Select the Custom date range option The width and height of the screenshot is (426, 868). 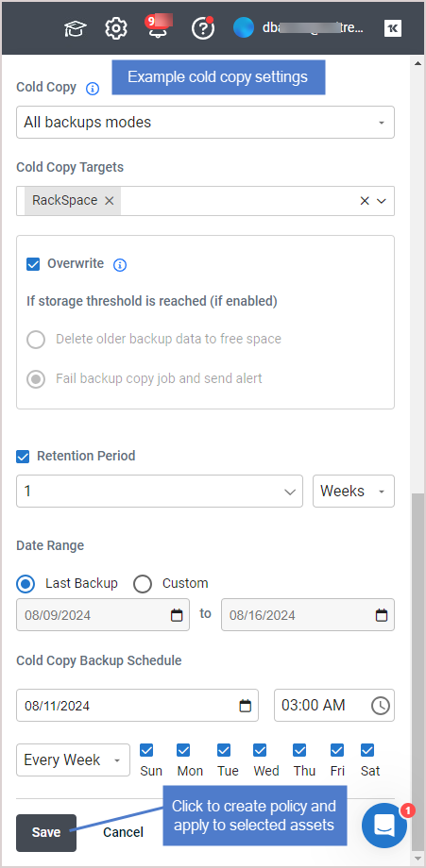(x=143, y=584)
